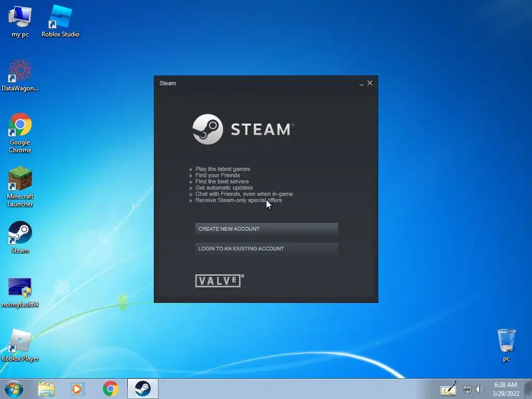
Task: Click the 'Play the latest games' text
Action: point(222,169)
